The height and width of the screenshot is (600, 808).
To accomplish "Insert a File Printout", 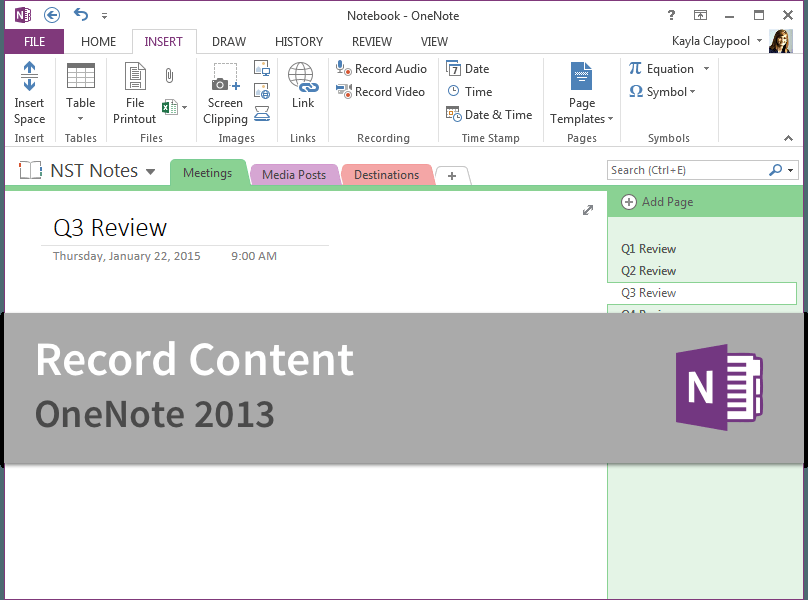I will click(134, 93).
